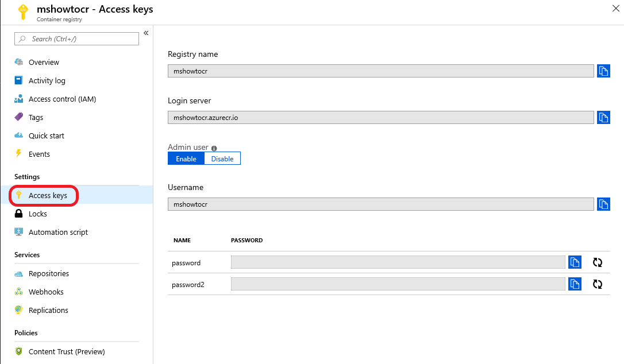Click the NAME column header
This screenshot has width=624, height=364.
click(182, 241)
